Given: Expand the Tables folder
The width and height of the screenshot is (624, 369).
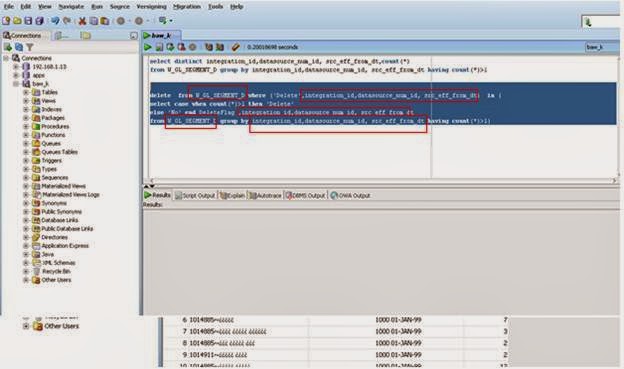Looking at the screenshot, I should point(26,92).
